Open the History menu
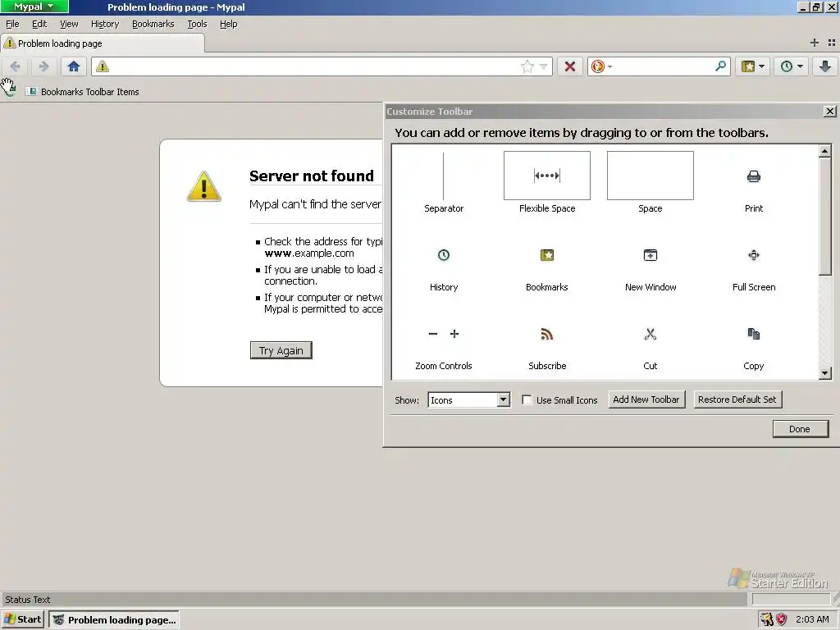The height and width of the screenshot is (630, 840). coord(104,24)
